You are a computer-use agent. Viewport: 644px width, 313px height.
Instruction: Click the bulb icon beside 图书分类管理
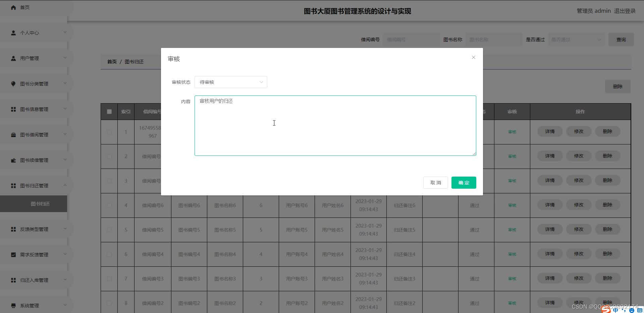[13, 84]
